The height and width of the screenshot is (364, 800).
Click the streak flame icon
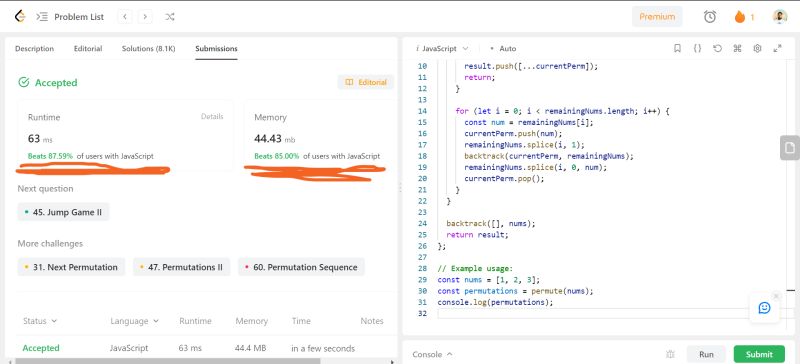[740, 17]
